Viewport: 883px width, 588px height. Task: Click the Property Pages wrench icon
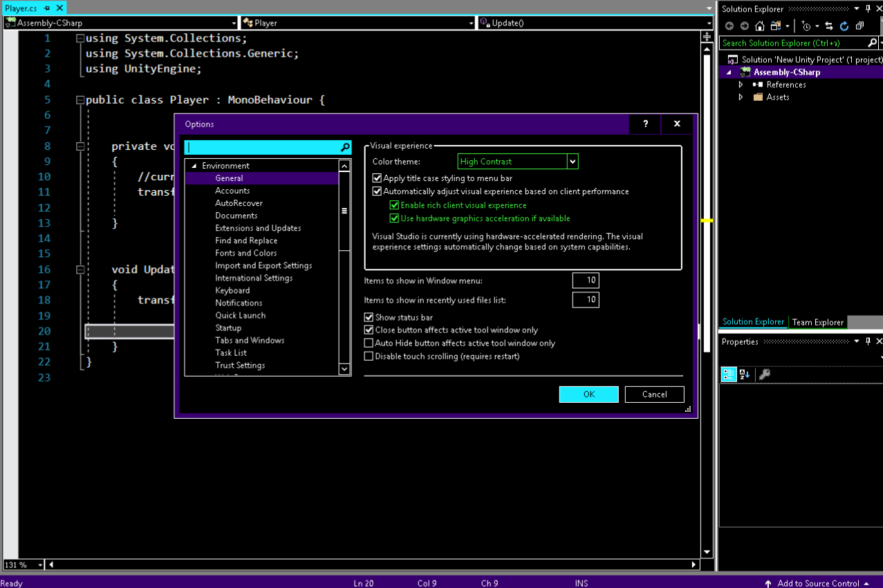pos(764,374)
